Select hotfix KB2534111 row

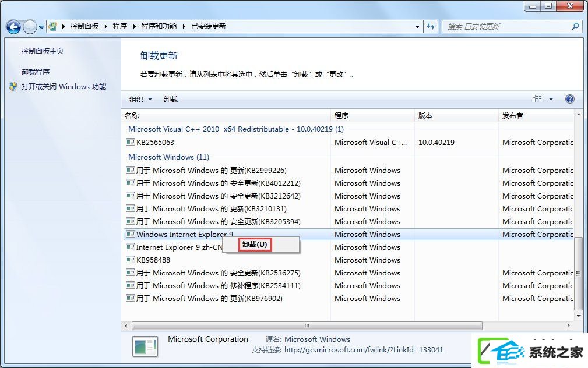pyautogui.click(x=348, y=286)
